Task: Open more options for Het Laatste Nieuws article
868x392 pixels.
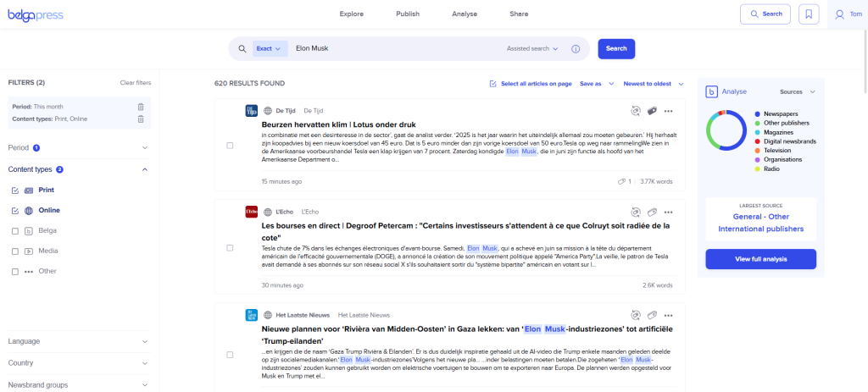Action: [x=668, y=316]
